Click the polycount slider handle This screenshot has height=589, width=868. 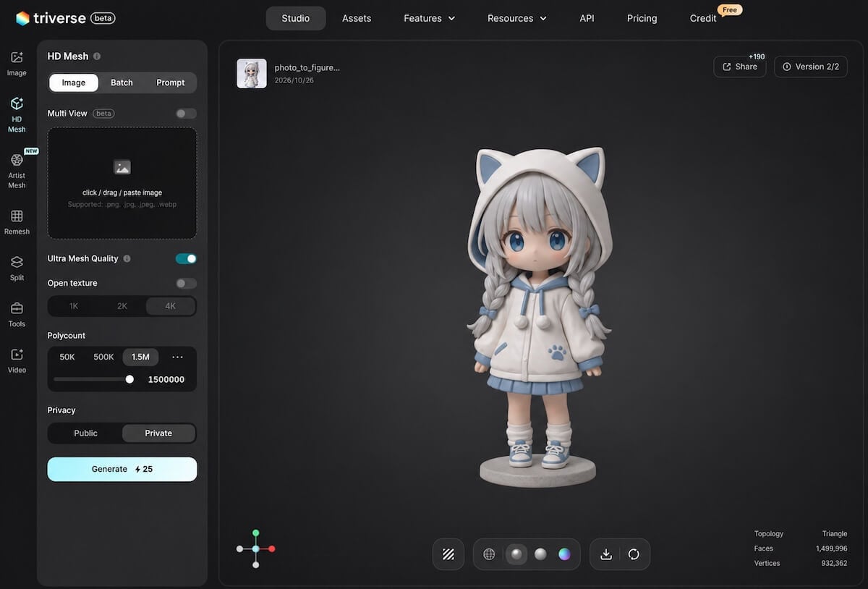tap(129, 379)
